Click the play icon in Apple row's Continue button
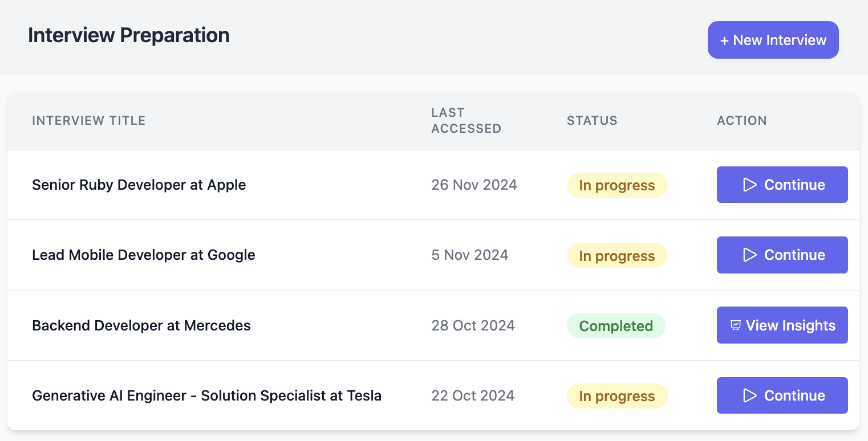Screen dimensions: 868x441 (750, 185)
